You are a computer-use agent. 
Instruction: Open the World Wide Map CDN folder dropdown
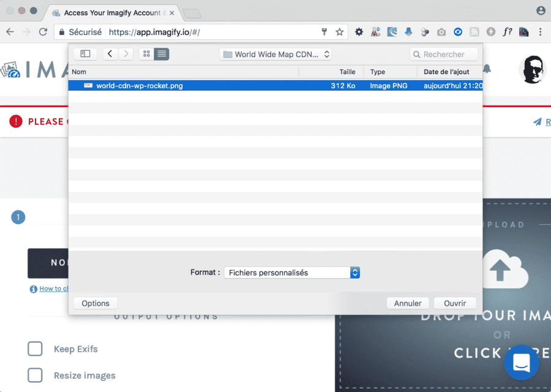(x=276, y=54)
